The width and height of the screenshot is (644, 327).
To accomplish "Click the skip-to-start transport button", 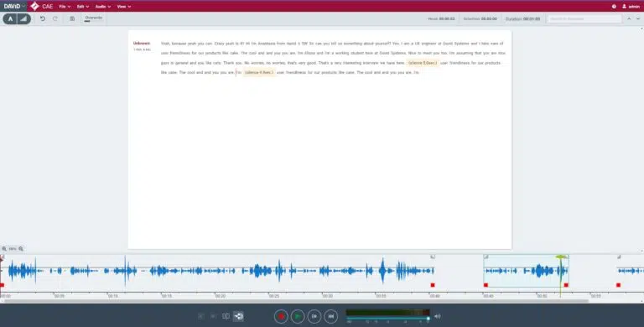I will coord(330,316).
